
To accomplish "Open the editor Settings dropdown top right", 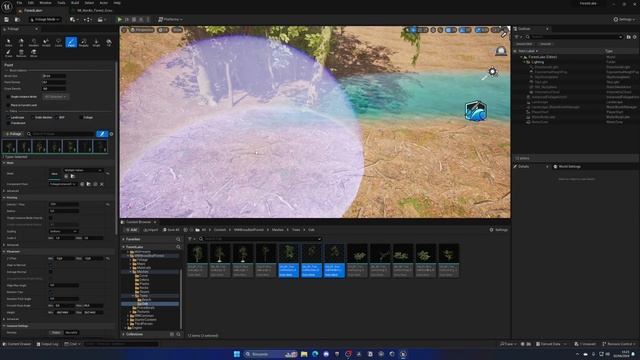I will [x=624, y=19].
